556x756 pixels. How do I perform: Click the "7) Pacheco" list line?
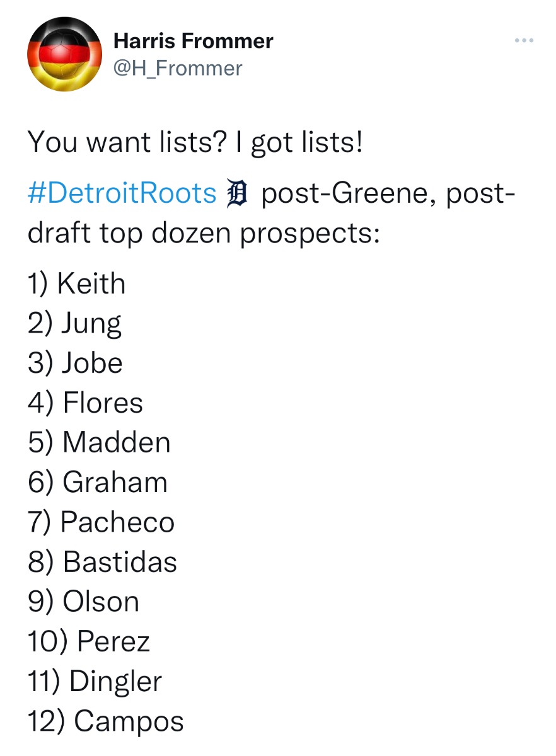click(101, 522)
